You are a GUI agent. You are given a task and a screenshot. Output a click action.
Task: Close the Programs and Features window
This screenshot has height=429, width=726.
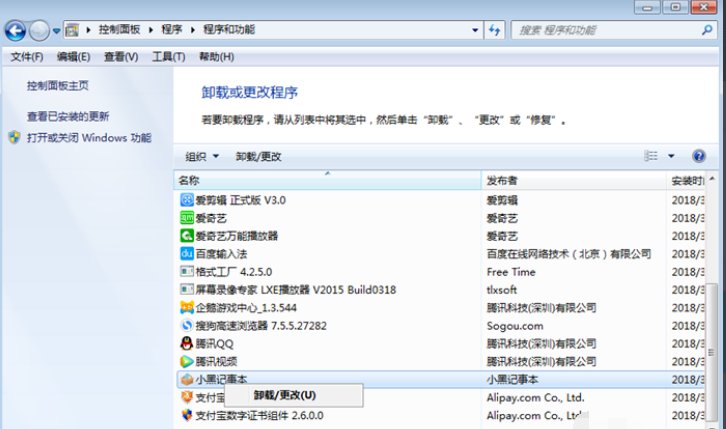(x=703, y=7)
